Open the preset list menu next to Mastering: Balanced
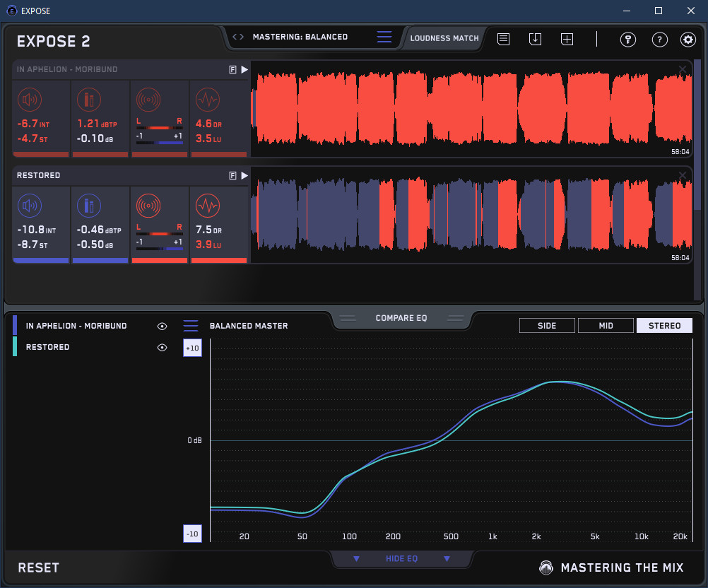 point(384,37)
